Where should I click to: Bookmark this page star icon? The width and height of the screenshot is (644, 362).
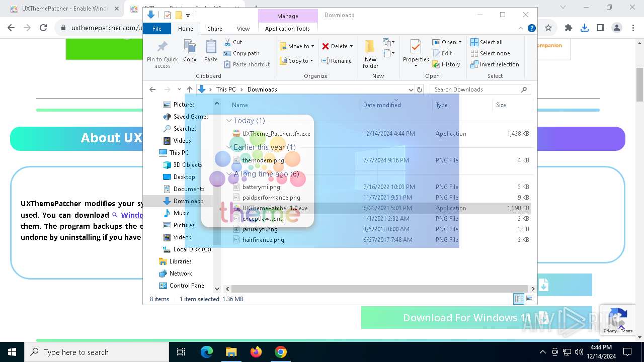click(548, 28)
